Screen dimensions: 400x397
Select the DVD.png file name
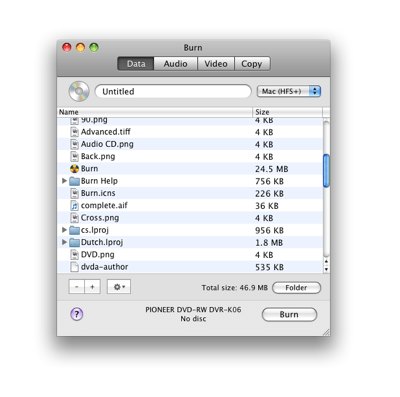click(x=98, y=255)
